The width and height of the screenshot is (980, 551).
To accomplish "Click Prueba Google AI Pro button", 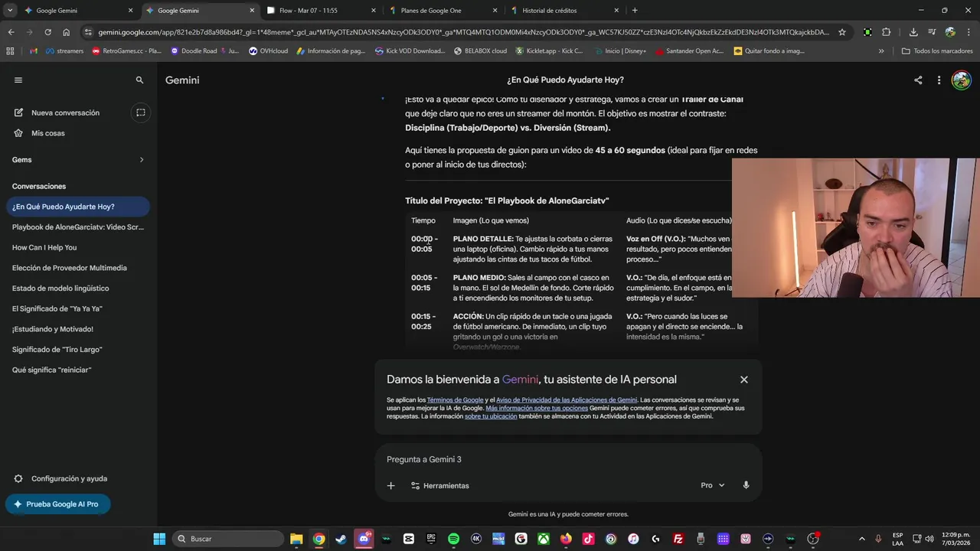I will pos(57,504).
